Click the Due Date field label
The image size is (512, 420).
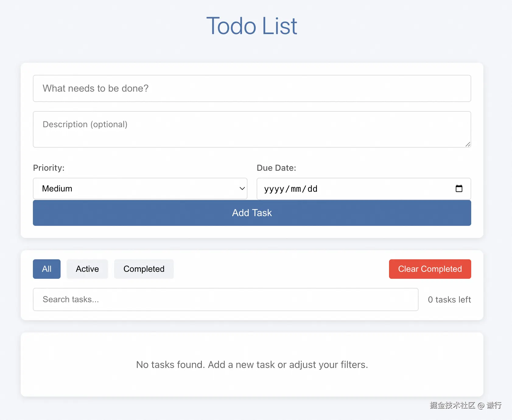click(x=276, y=168)
